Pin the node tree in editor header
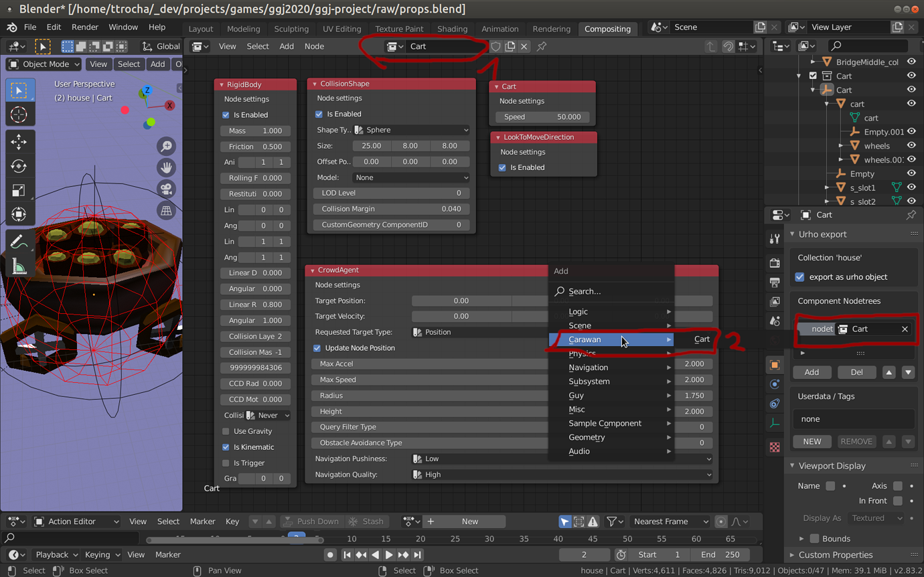This screenshot has width=924, height=577. pos(542,46)
